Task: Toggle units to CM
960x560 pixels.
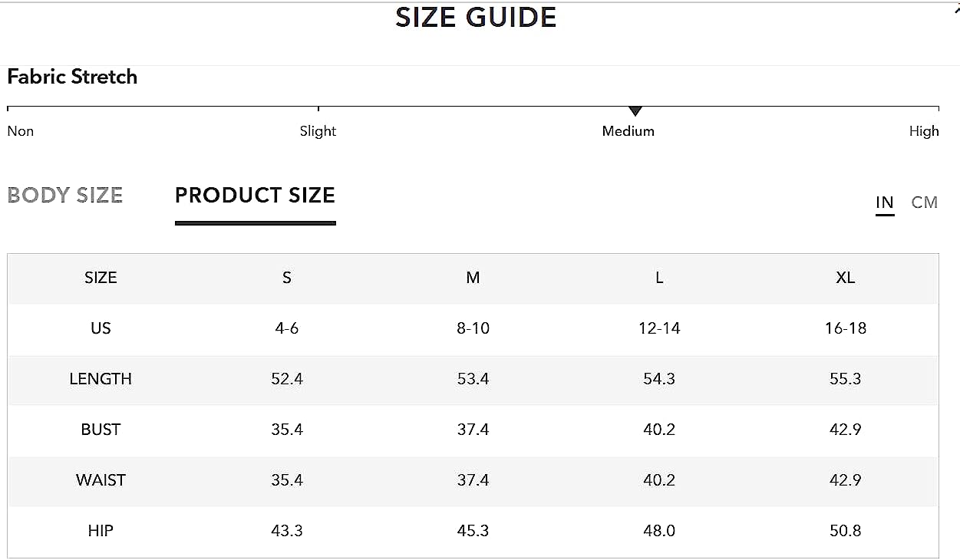Action: click(925, 203)
